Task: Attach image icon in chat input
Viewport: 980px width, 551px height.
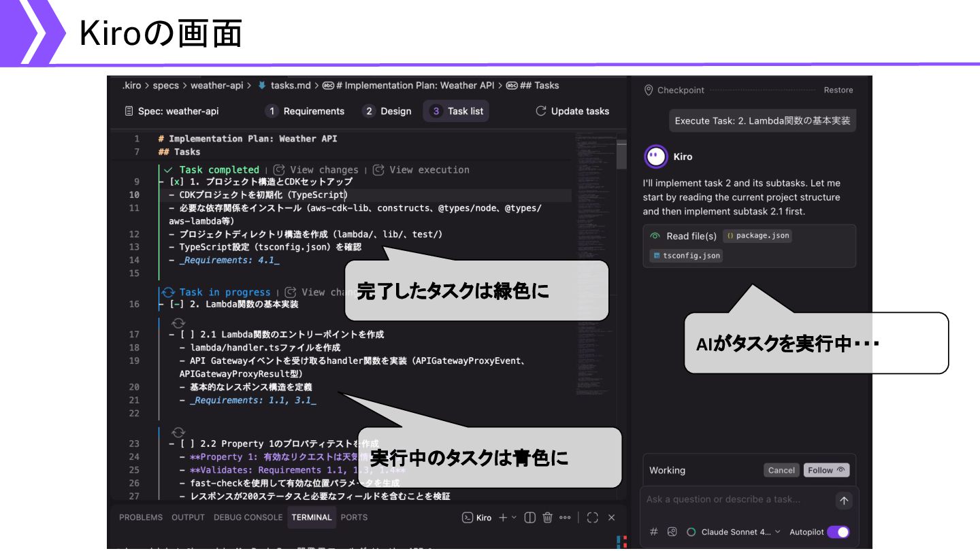Action: pos(672,532)
